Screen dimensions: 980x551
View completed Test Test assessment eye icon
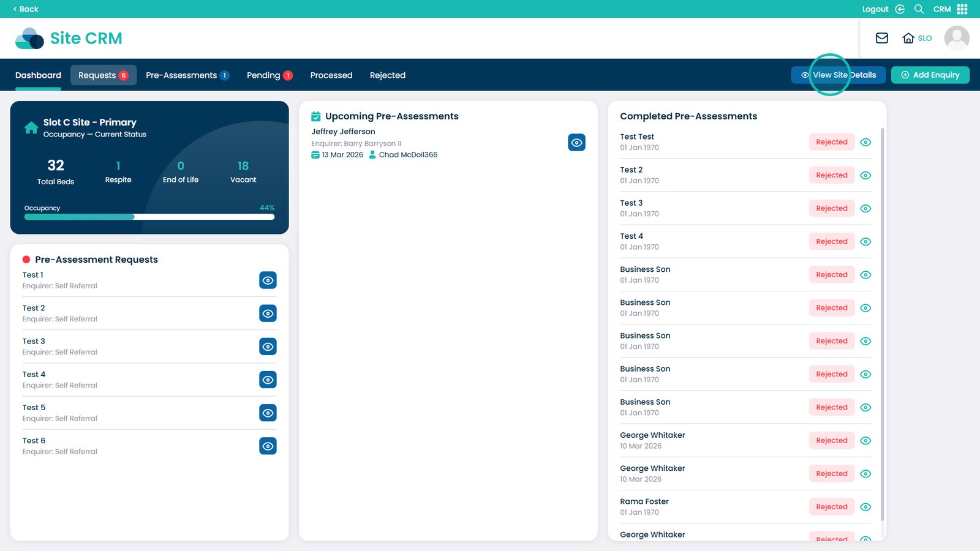[x=865, y=142]
